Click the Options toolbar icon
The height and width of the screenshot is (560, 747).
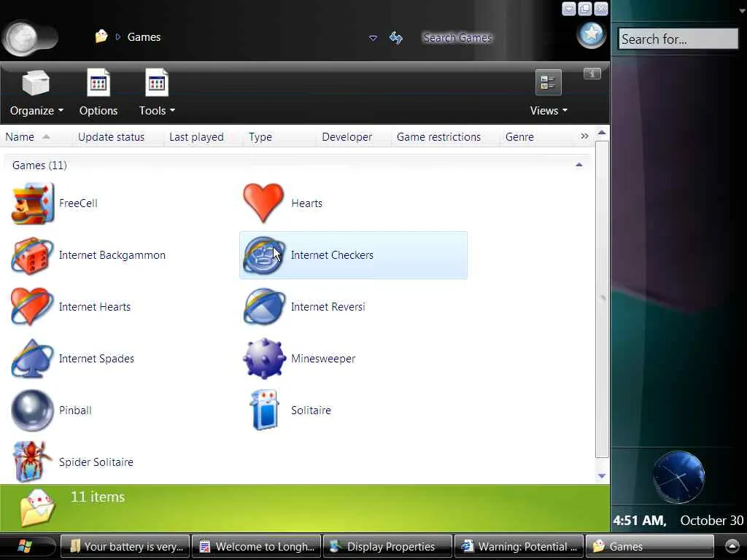98,83
